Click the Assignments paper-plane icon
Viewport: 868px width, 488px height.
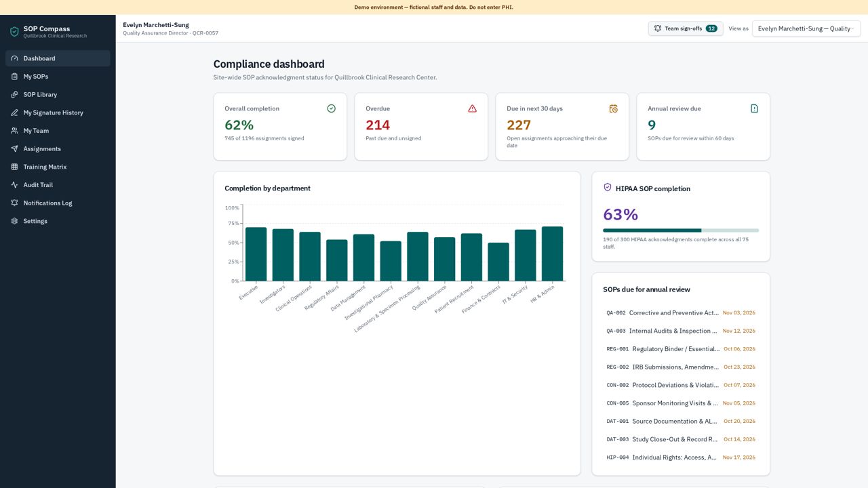click(14, 149)
